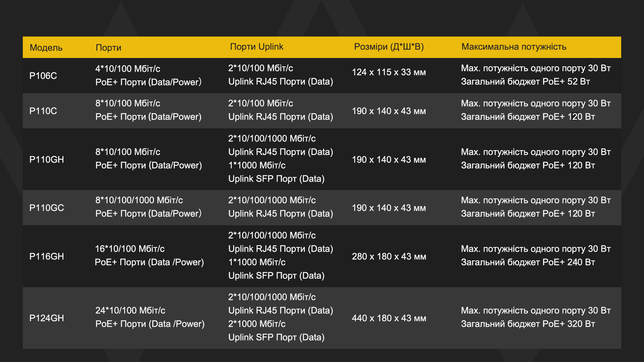Click P110C uplink '2*10/100 Мбіт/с'

point(261,103)
